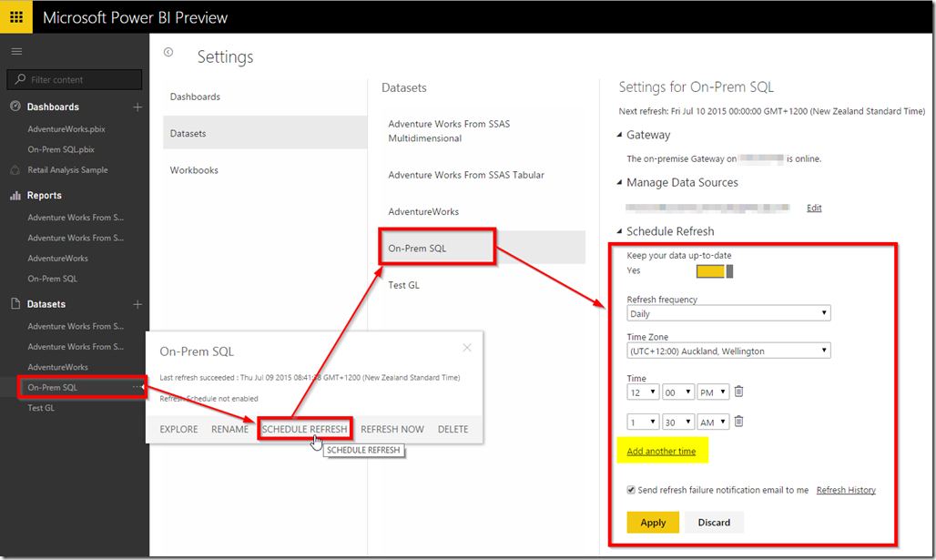The image size is (936, 560).
Task: Click the Reports bar chart icon
Action: (15, 195)
